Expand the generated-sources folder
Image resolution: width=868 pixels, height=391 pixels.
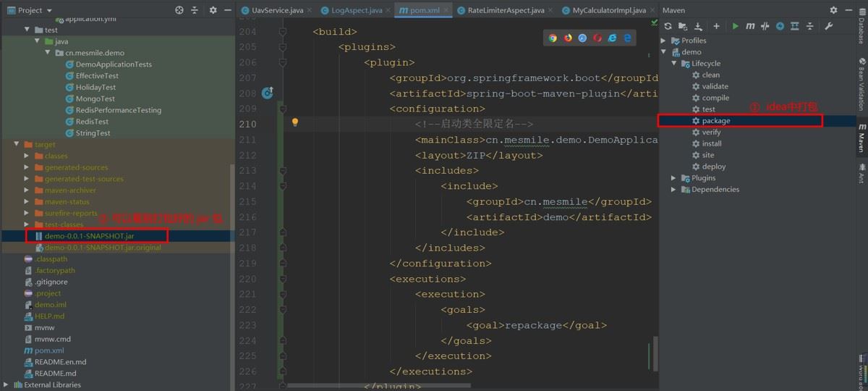27,167
